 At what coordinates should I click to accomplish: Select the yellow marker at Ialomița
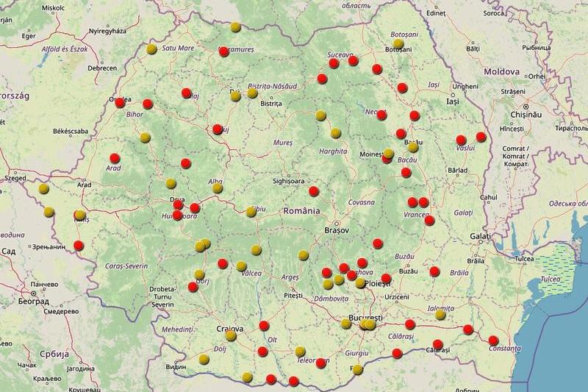[x=440, y=315]
